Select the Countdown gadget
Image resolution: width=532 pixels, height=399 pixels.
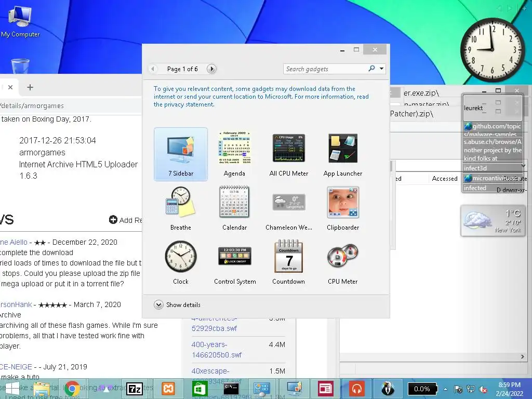click(x=289, y=262)
